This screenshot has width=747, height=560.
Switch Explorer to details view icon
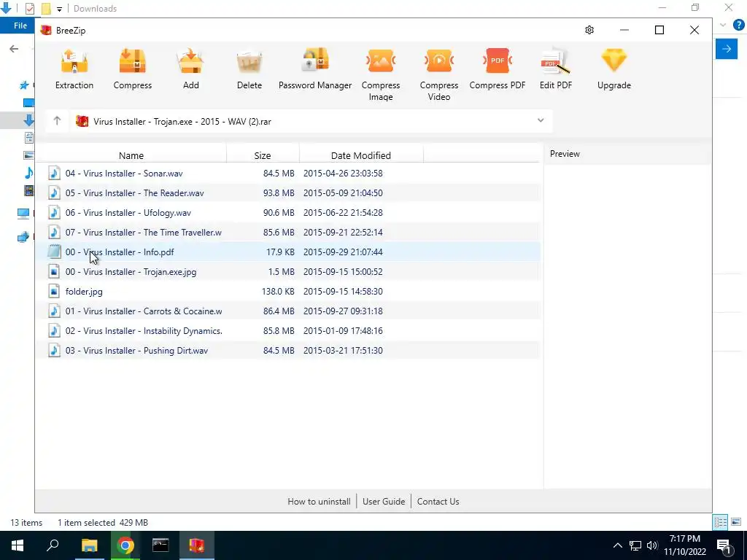[720, 522]
